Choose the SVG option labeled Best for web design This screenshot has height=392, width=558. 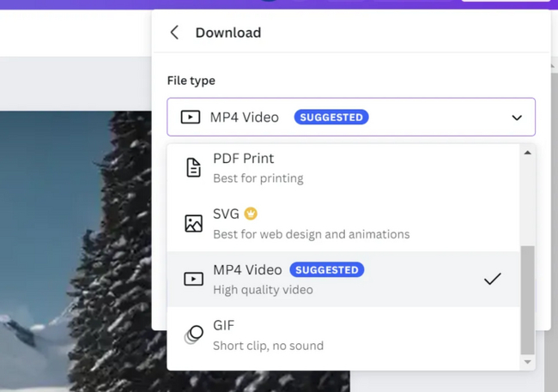(x=311, y=233)
